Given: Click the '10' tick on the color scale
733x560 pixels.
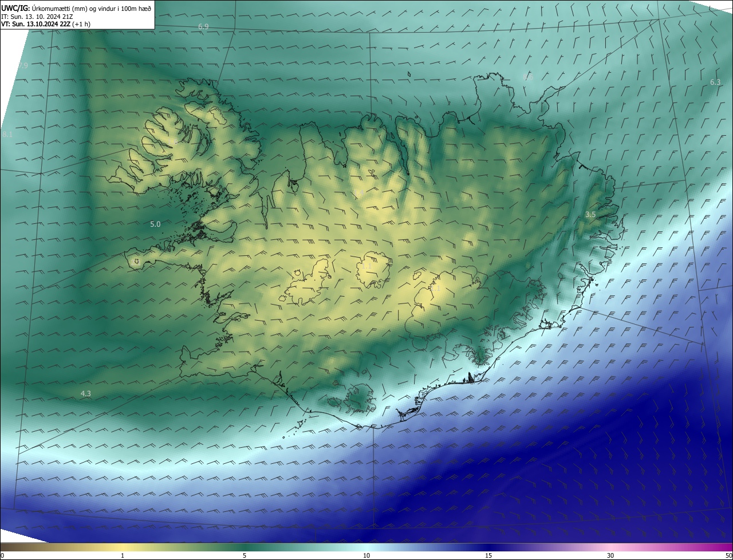Looking at the screenshot, I should point(366,555).
